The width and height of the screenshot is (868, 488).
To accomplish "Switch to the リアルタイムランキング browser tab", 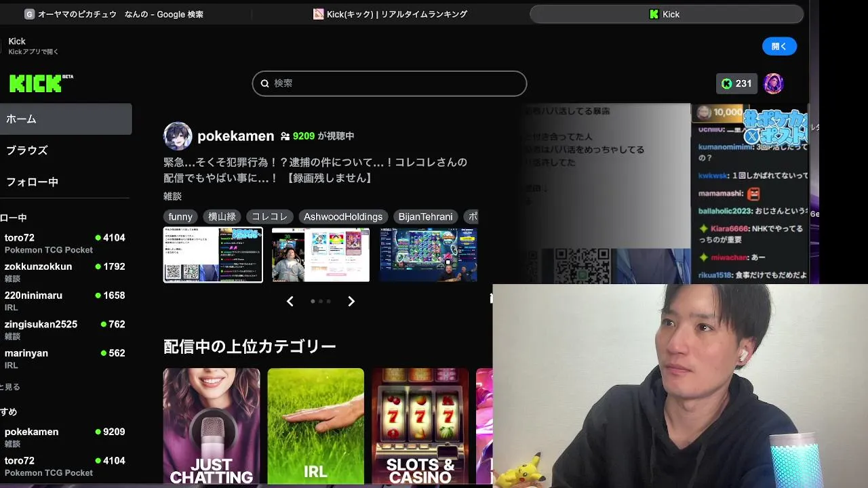I will point(390,14).
